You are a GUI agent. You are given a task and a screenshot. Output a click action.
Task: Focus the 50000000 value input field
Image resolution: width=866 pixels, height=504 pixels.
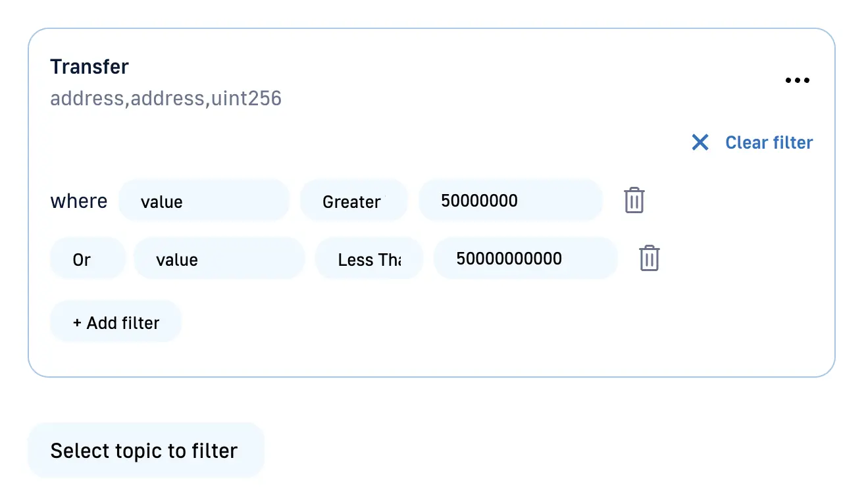(x=510, y=201)
